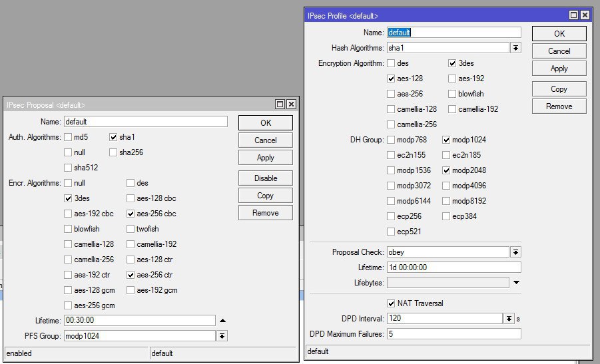Screen dimensions: 600x364
Task: Click Cancel in IPsec Proposal window
Action: pyautogui.click(x=266, y=140)
